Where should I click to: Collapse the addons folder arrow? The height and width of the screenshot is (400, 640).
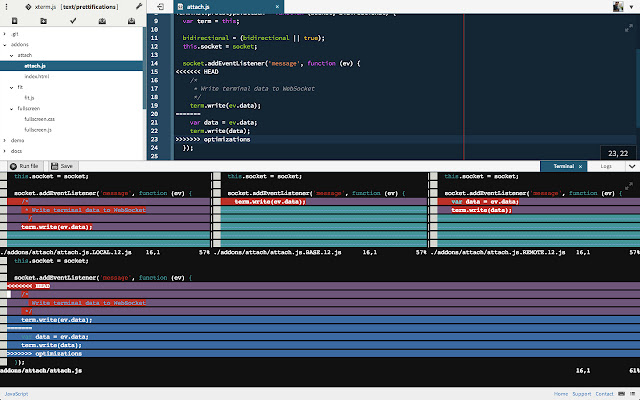[x=4, y=44]
